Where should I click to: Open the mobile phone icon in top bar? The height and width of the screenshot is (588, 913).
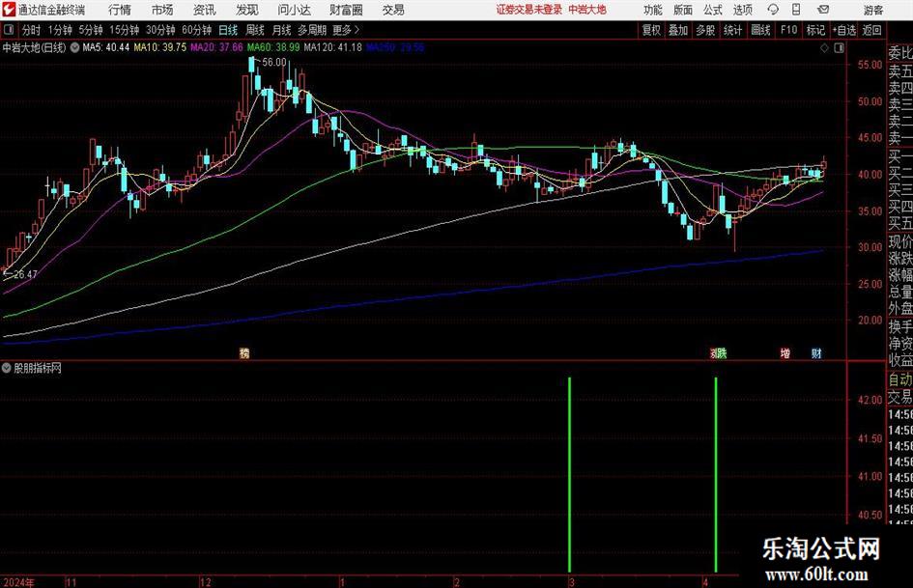796,10
